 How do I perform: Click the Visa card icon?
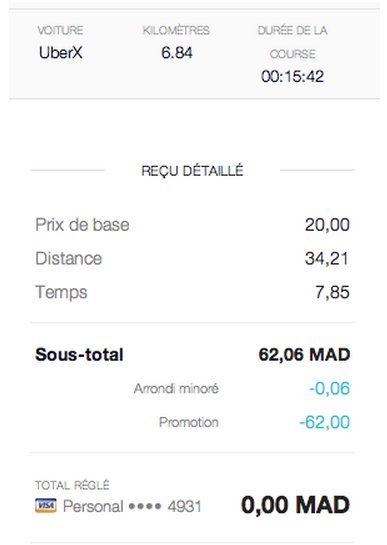point(46,505)
